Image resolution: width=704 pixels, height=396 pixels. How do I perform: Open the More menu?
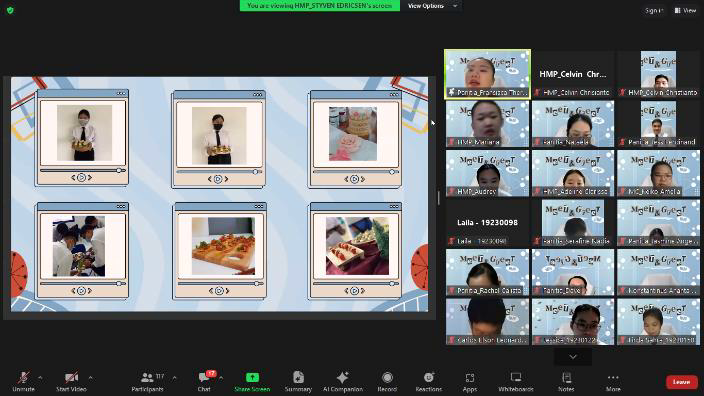point(613,382)
